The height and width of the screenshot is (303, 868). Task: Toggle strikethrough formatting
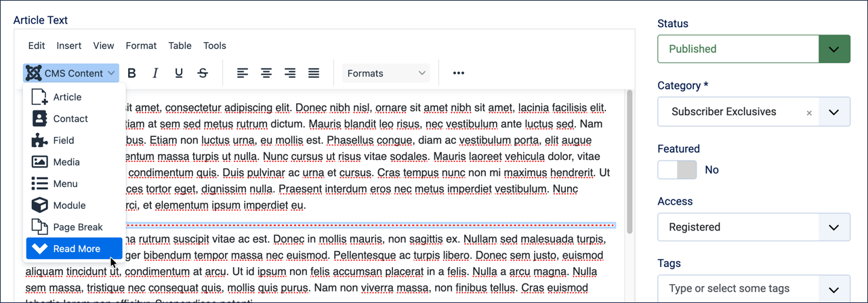click(x=203, y=73)
